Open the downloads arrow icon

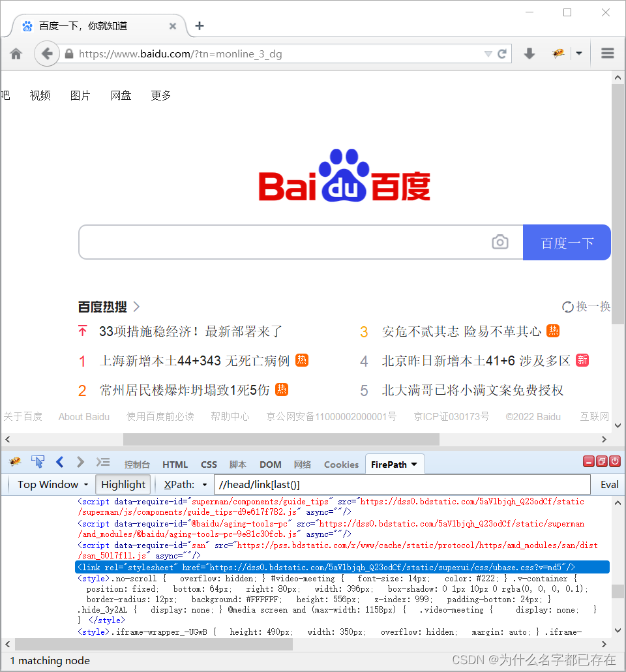[x=529, y=53]
